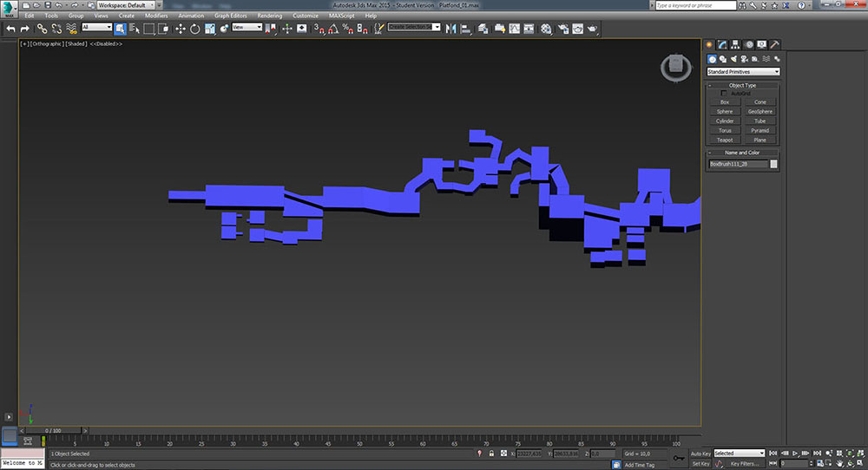
Task: Select the Move tool in main toolbar
Action: 181,29
